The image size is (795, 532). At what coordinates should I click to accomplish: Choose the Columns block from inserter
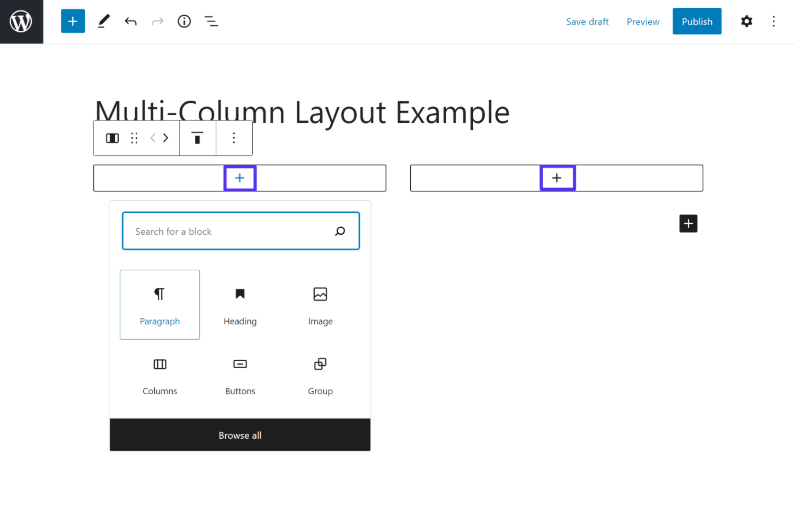[x=160, y=375]
